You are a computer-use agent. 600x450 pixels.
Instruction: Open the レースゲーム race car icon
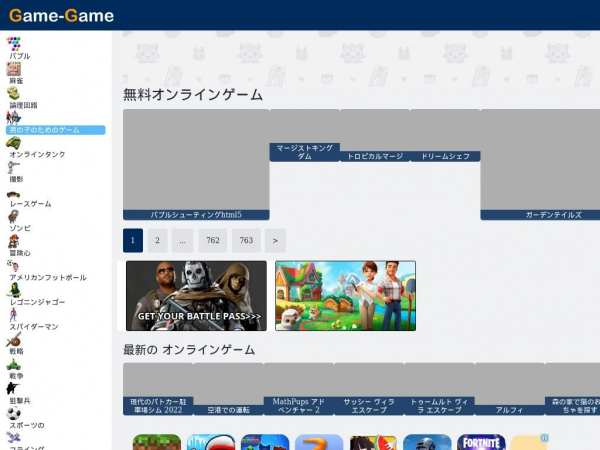point(13,194)
